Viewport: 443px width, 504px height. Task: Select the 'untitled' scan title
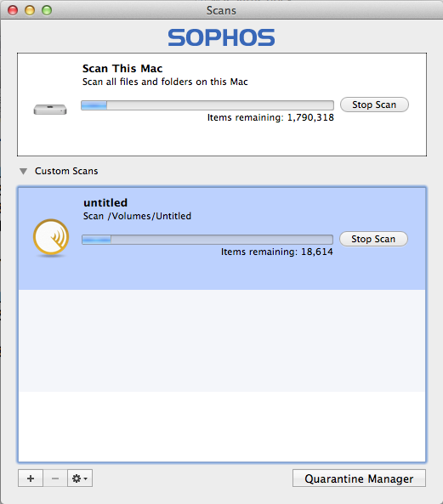pyautogui.click(x=105, y=203)
